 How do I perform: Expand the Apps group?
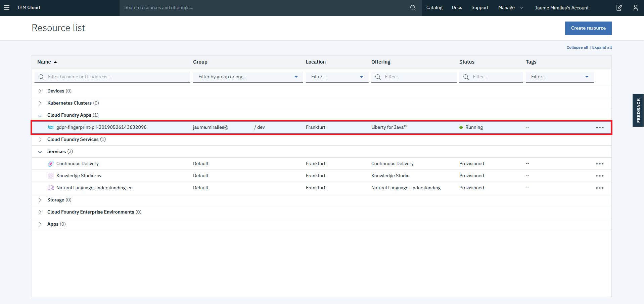pos(40,224)
